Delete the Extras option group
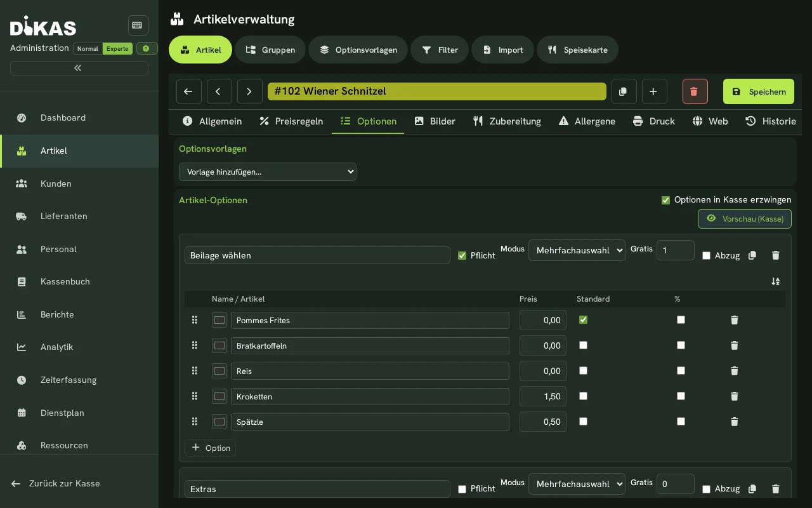Viewport: 812px width, 508px height. (775, 489)
